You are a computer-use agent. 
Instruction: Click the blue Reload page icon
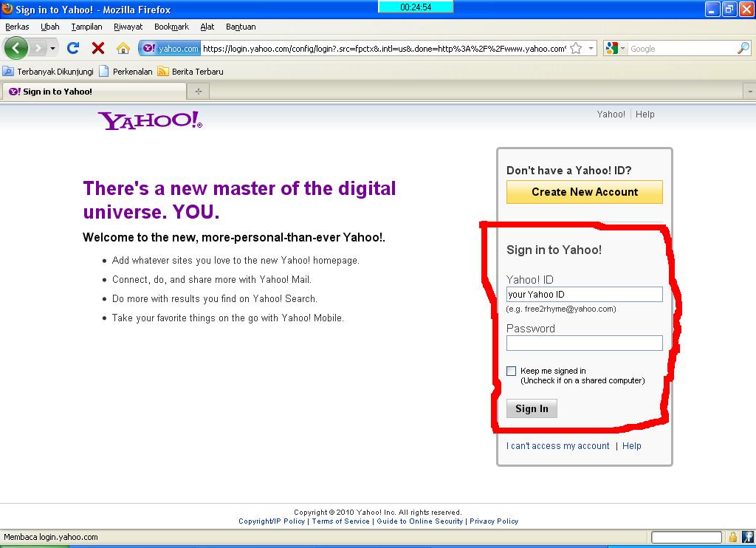click(x=73, y=48)
